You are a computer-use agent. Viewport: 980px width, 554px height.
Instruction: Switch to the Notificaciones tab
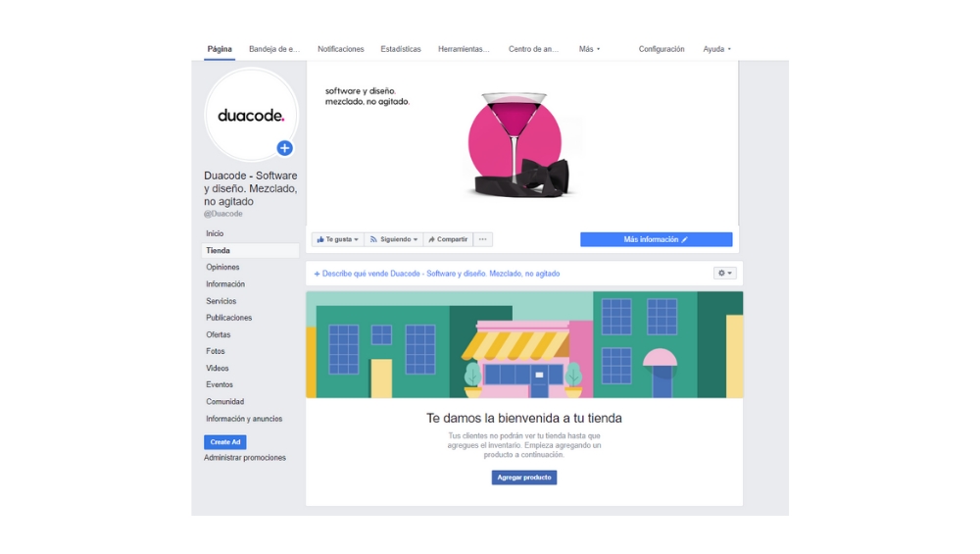(340, 49)
